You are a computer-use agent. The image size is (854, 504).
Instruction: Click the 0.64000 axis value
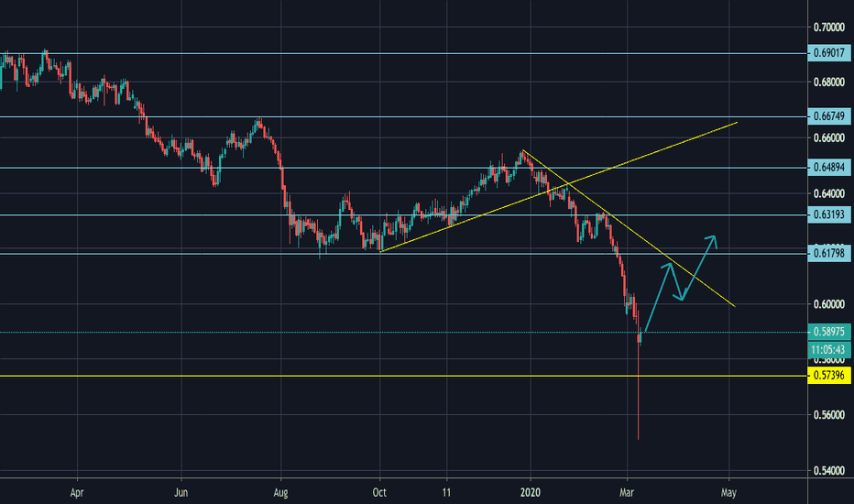829,193
